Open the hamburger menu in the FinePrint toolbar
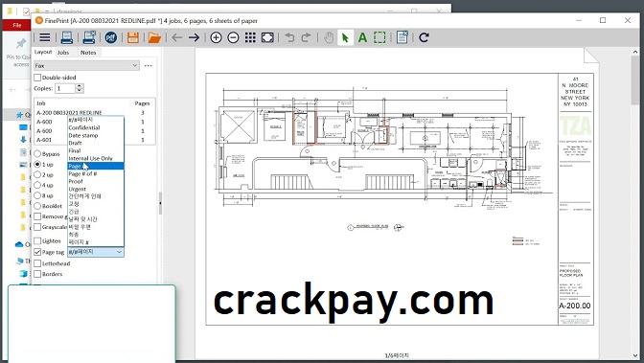The height and width of the screenshot is (363, 644). click(x=45, y=37)
